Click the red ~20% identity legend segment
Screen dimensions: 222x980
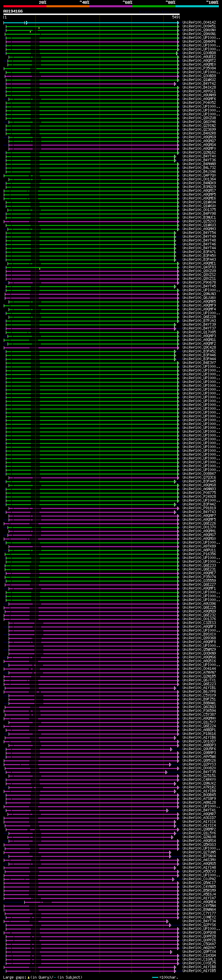pyautogui.click(x=25, y=6)
